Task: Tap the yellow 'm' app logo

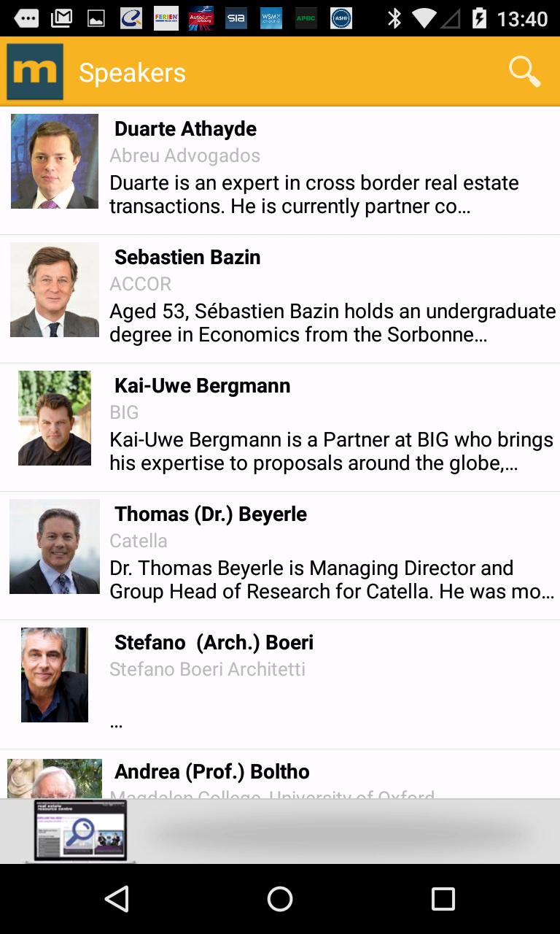Action: [35, 72]
